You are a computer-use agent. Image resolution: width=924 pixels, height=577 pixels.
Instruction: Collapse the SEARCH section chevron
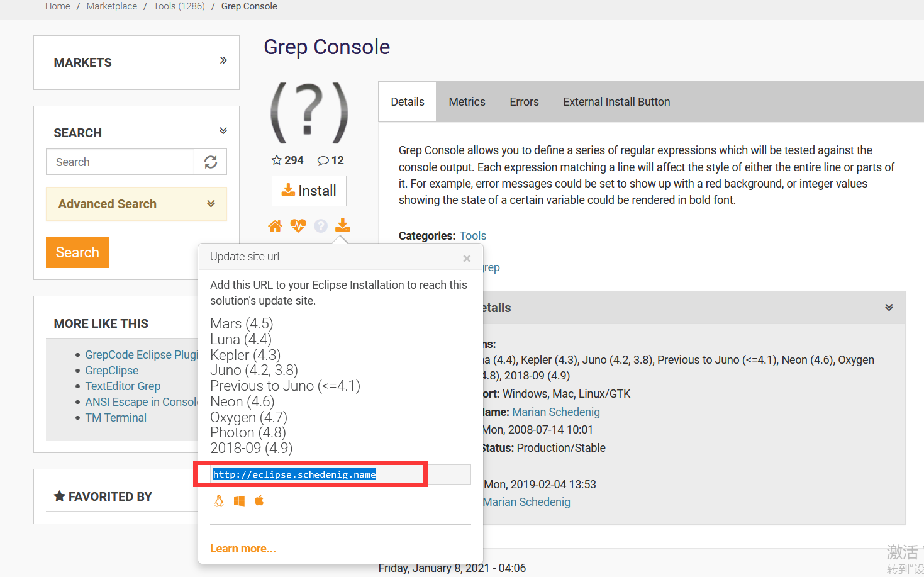tap(223, 130)
